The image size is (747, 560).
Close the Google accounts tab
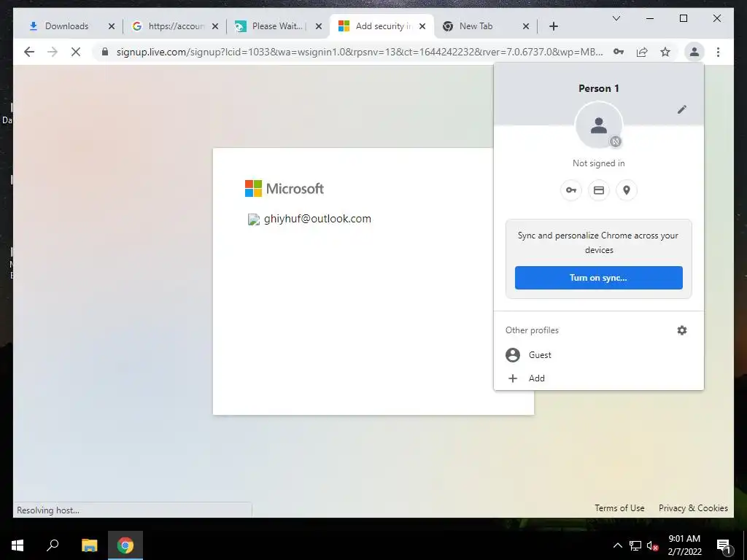click(215, 26)
